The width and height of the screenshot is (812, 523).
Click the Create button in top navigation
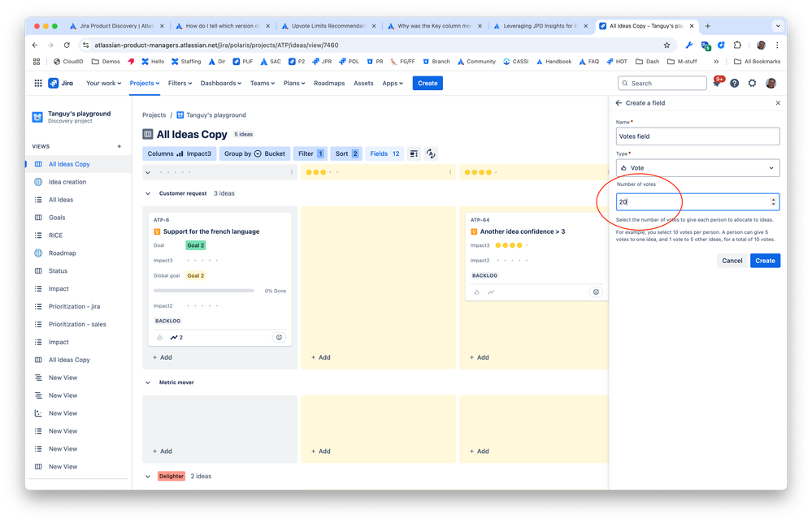428,84
